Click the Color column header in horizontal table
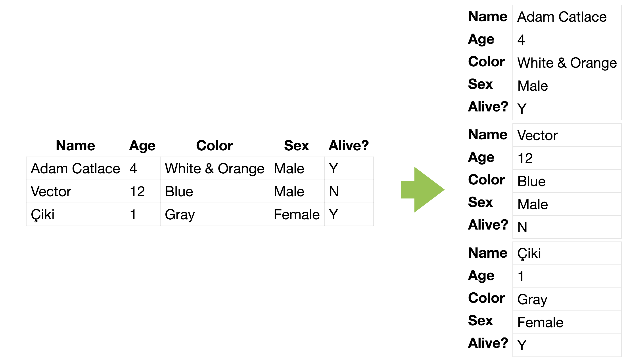 click(x=215, y=146)
